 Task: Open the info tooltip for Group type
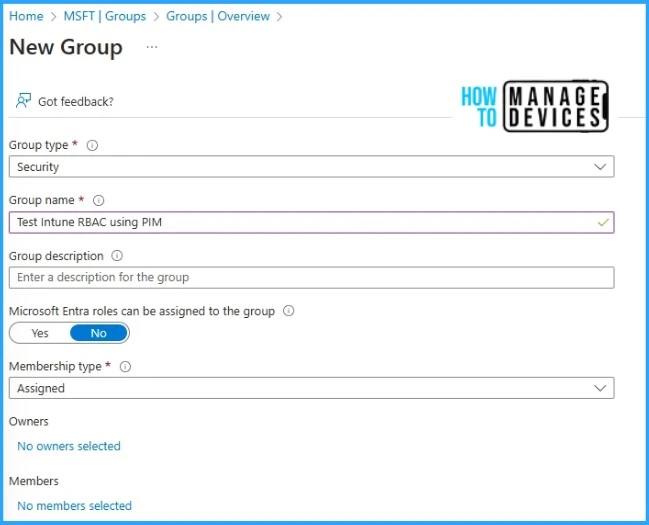[x=92, y=145]
